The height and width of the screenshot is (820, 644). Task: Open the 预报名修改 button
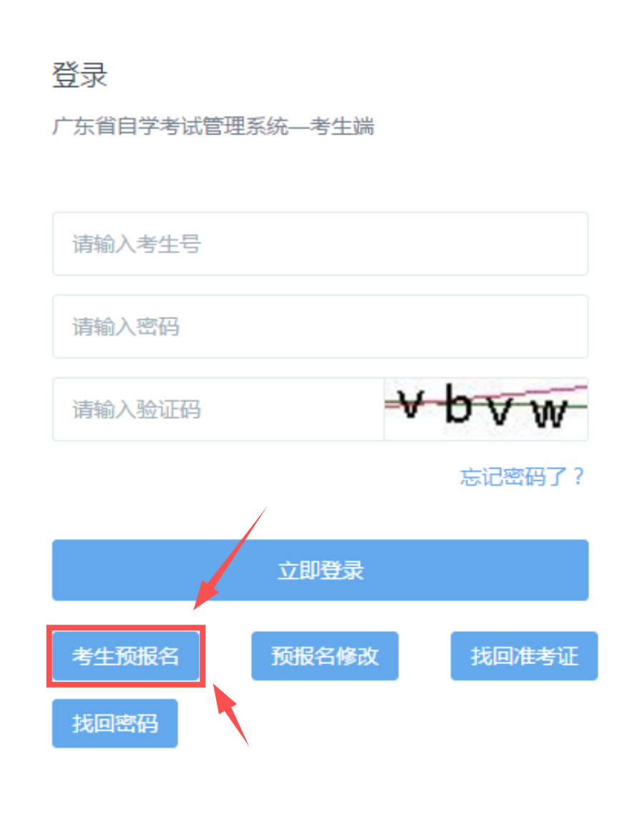pos(325,656)
